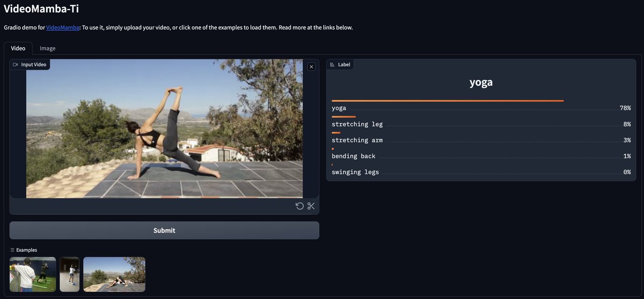Click the stretching arm confidence bar
This screenshot has height=299, width=644.
[336, 132]
